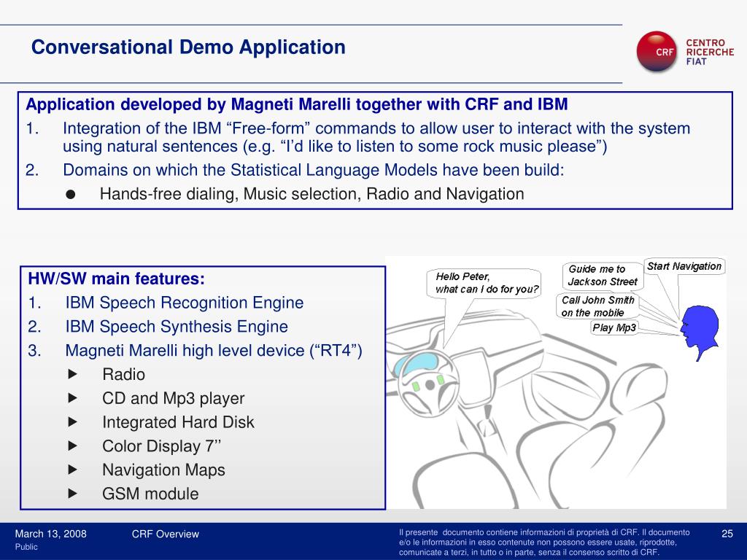This screenshot has height=560, width=747.
Task: Click the steering wheel in car sketch
Action: coord(427,384)
